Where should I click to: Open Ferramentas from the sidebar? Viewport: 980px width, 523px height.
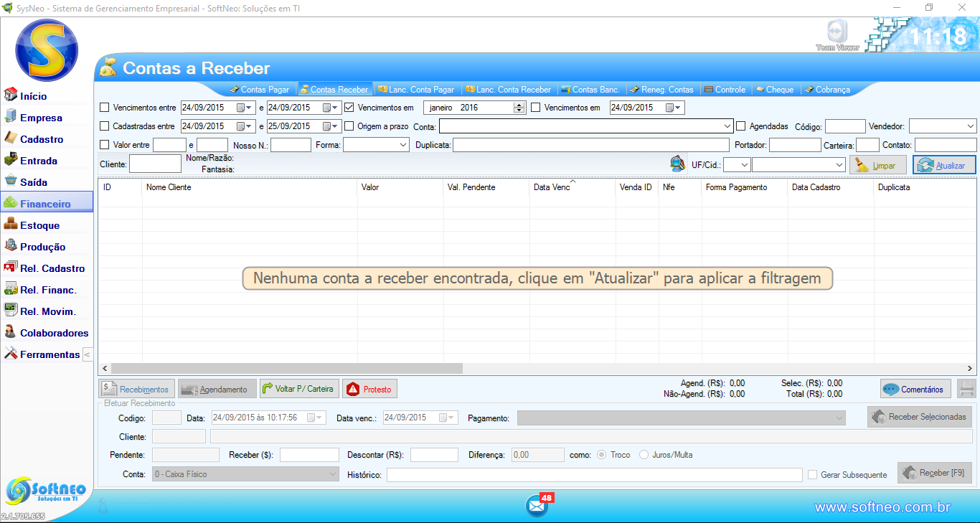[50, 354]
